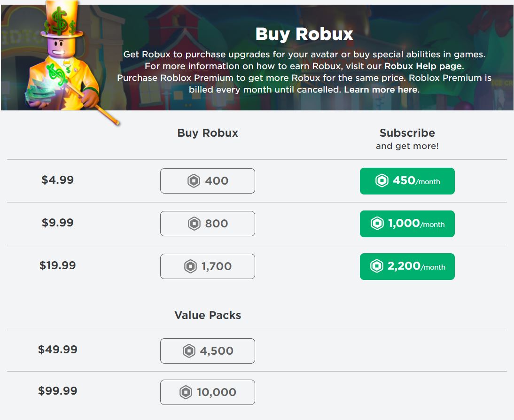Buy the 400 Robux package
This screenshot has height=420, width=514.
coord(208,181)
